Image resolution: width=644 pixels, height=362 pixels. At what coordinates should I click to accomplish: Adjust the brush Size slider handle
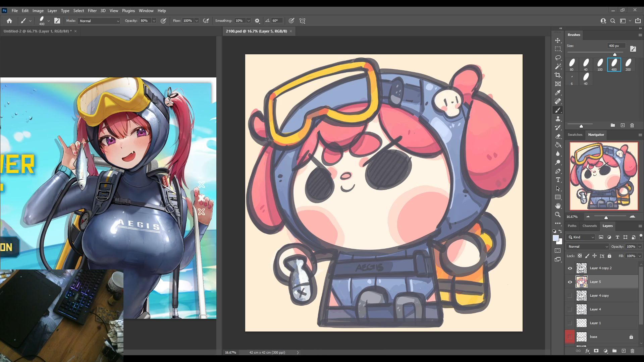[615, 54]
